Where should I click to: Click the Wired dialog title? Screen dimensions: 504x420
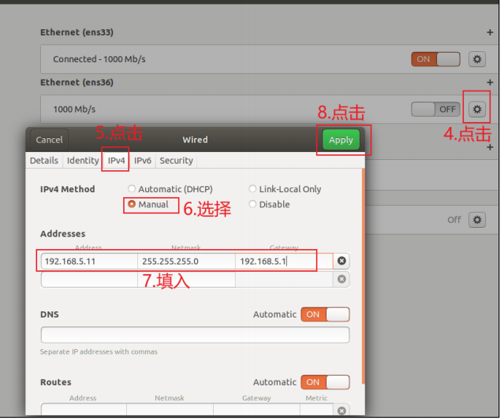point(195,139)
